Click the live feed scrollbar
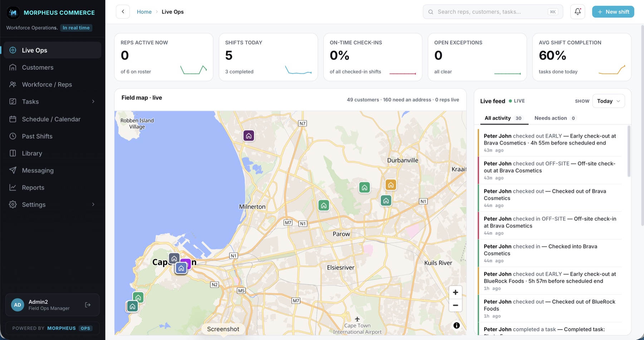This screenshot has height=340, width=644. tap(629, 151)
